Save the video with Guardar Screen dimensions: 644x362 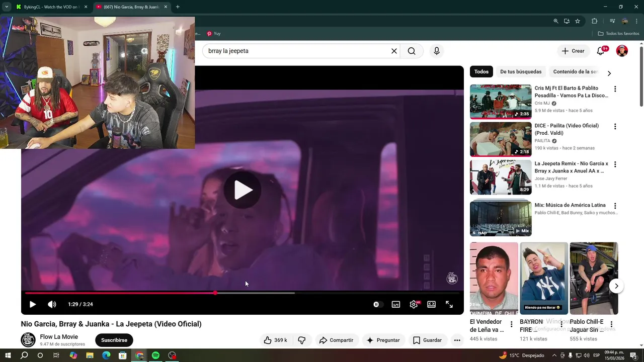pyautogui.click(x=427, y=340)
